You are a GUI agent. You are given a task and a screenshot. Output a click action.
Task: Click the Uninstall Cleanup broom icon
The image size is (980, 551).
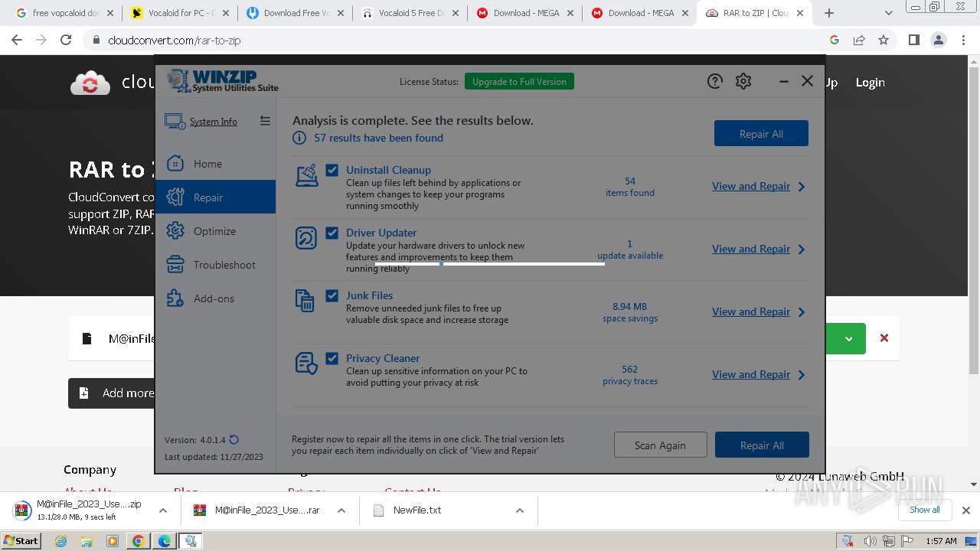point(306,175)
